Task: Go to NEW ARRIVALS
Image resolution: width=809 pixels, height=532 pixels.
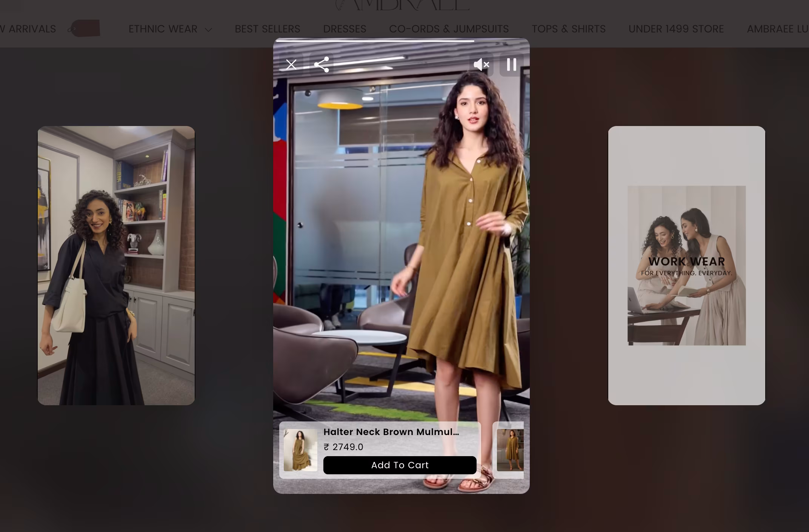Action: (27, 29)
